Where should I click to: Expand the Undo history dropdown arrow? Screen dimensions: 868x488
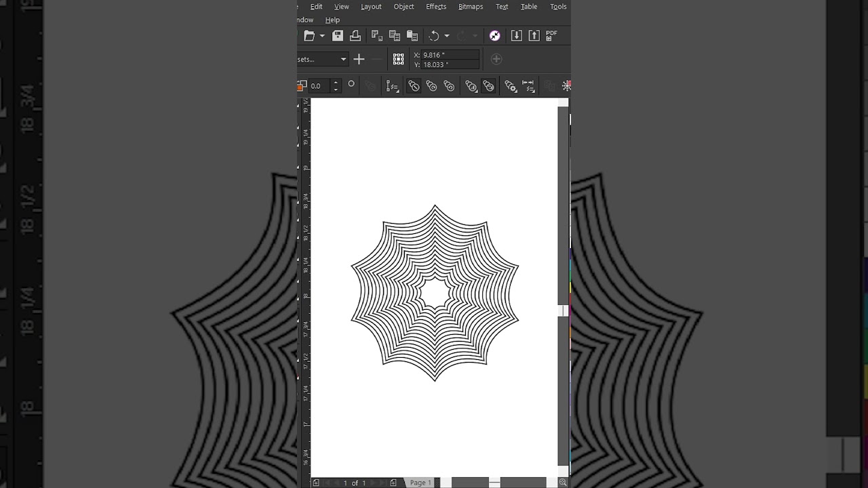(447, 36)
